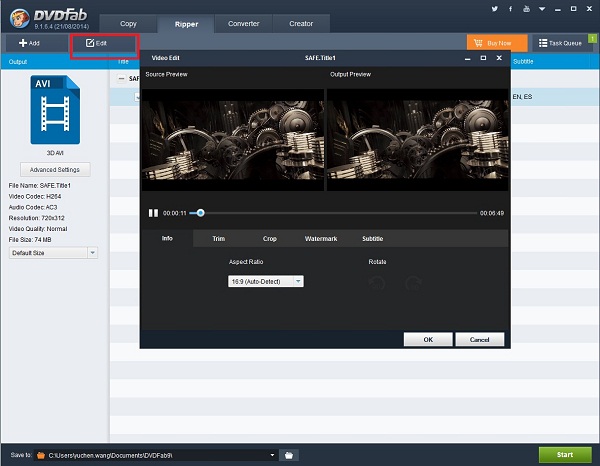Select the Trim tab
The image size is (600, 466).
point(218,239)
